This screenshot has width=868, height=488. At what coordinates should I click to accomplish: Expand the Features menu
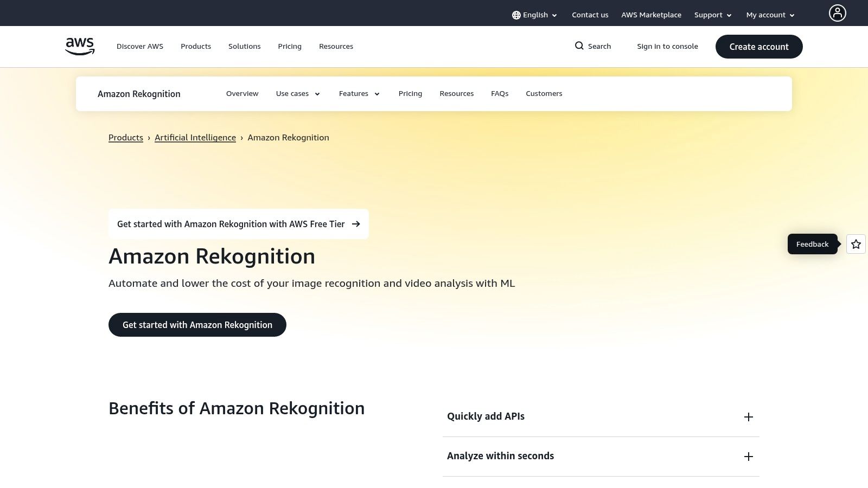coord(359,93)
